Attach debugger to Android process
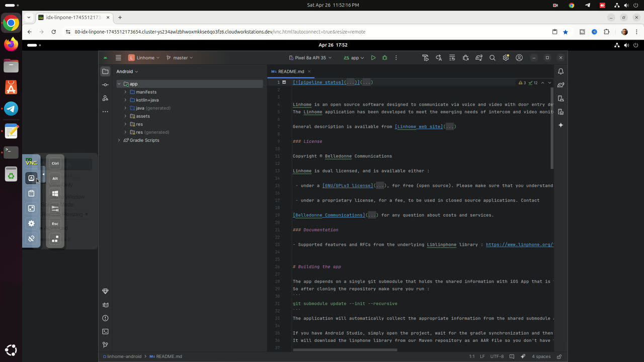Screen dimensions: 644x362 tap(465, 58)
